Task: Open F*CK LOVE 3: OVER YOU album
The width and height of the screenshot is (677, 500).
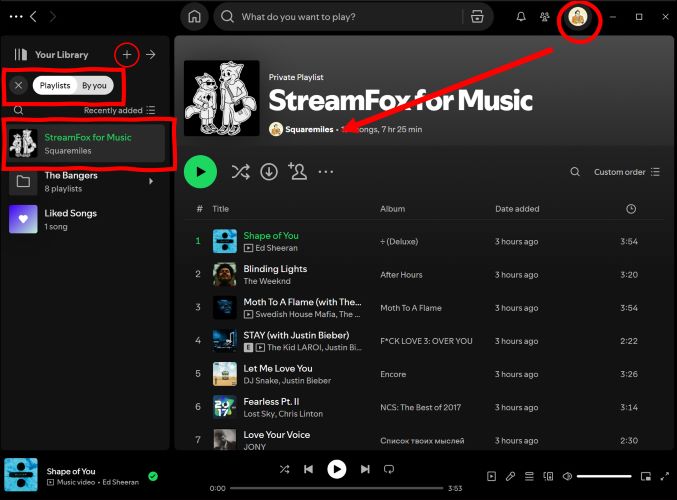Action: point(426,341)
